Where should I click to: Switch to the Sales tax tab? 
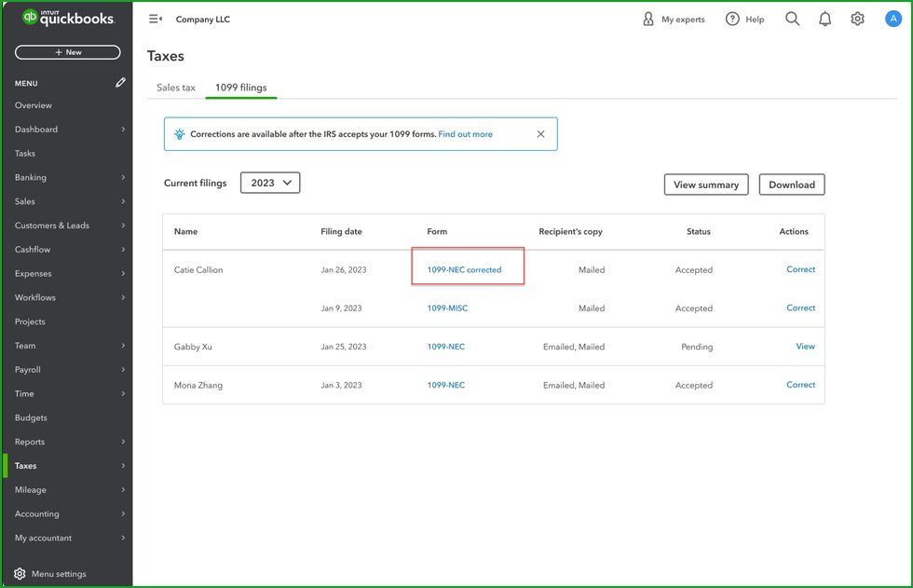click(176, 88)
